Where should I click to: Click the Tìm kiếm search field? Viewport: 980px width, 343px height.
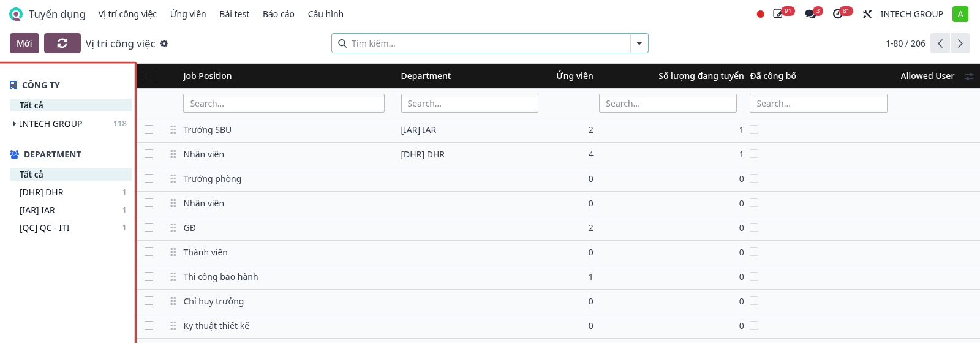pyautogui.click(x=489, y=43)
